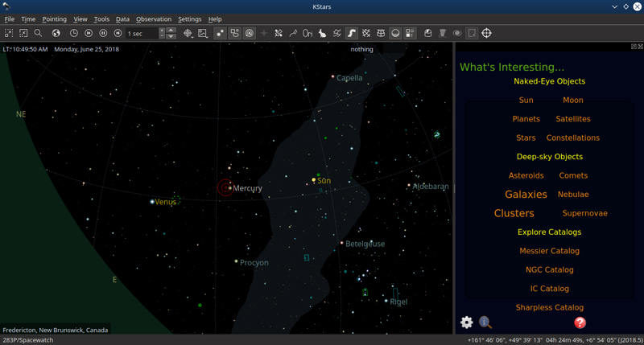Click the small plus button of time step
644x345 pixels.
(x=162, y=31)
